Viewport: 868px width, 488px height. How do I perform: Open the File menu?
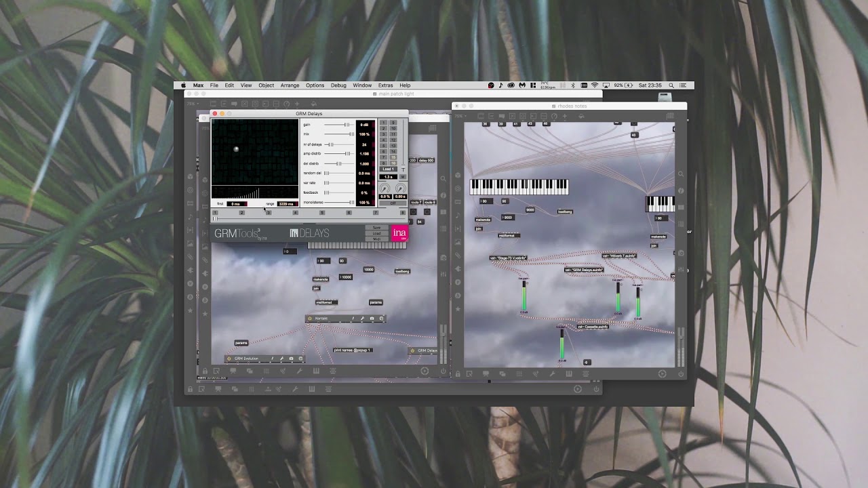click(214, 85)
